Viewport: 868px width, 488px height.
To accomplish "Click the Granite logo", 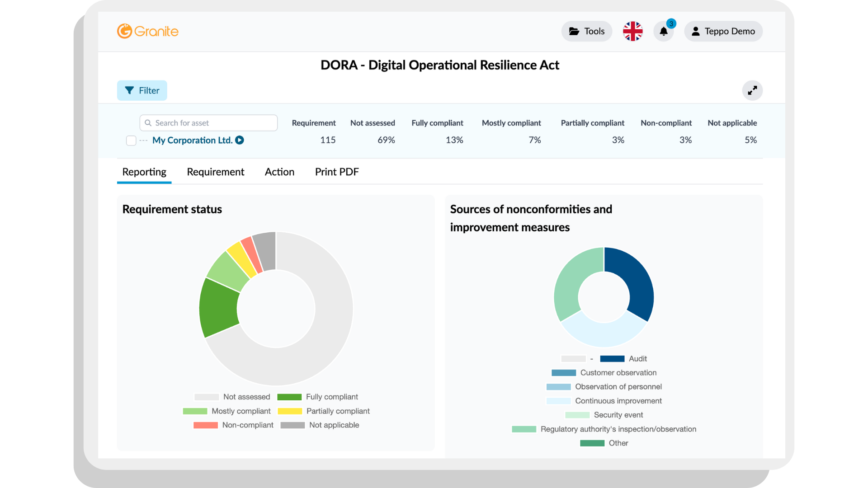I will point(148,31).
